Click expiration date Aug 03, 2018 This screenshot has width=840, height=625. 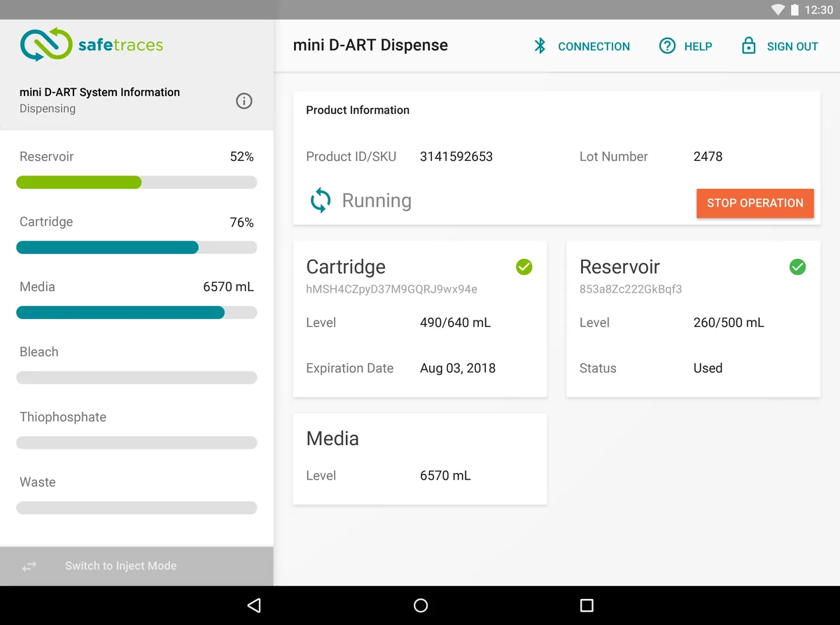458,368
